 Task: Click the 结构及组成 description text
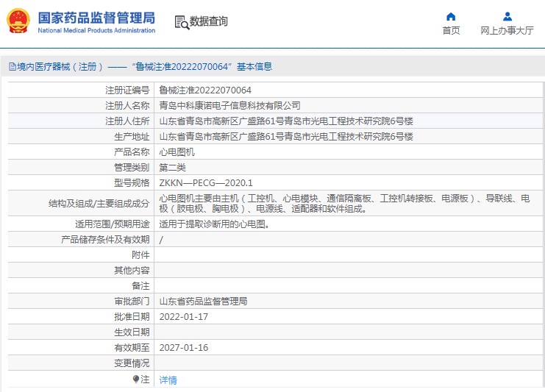[344, 204]
